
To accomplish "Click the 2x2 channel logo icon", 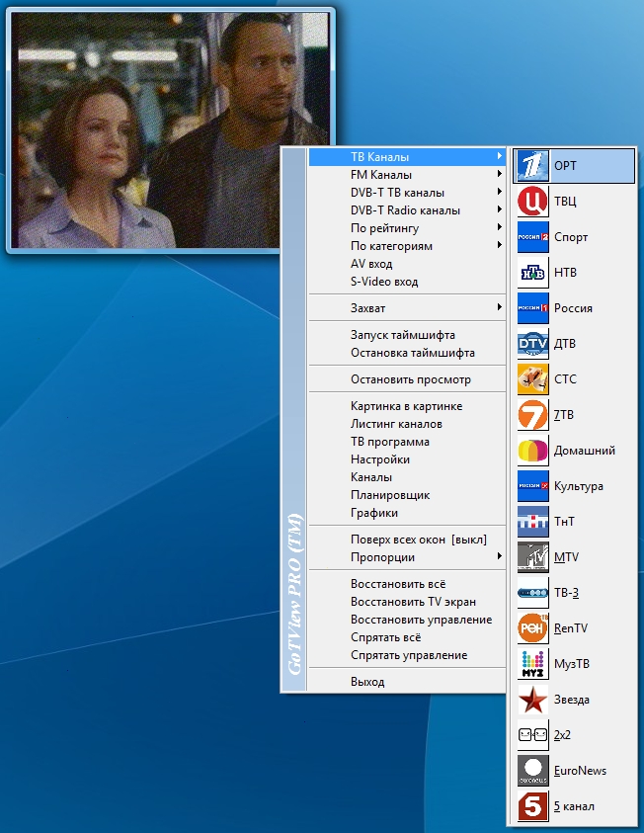I will (533, 735).
